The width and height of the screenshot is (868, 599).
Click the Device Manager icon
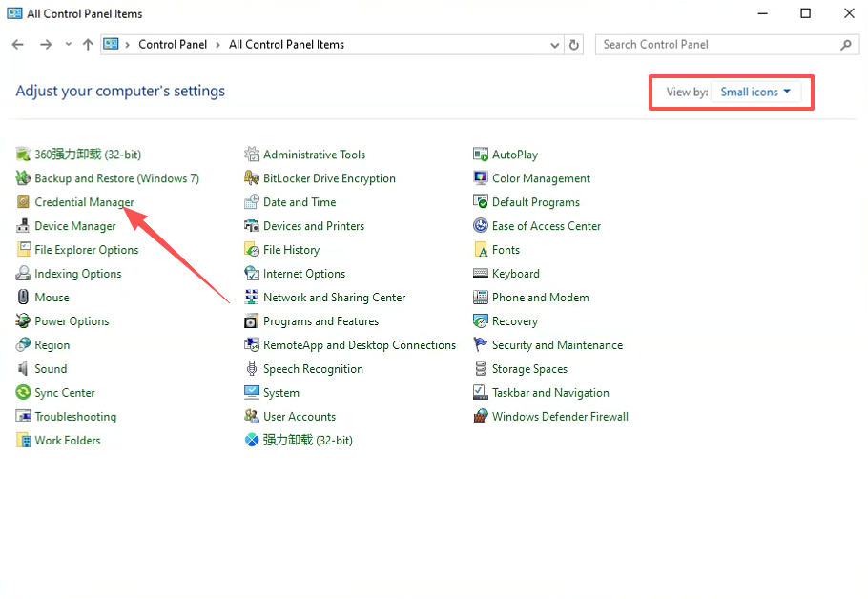pyautogui.click(x=23, y=226)
